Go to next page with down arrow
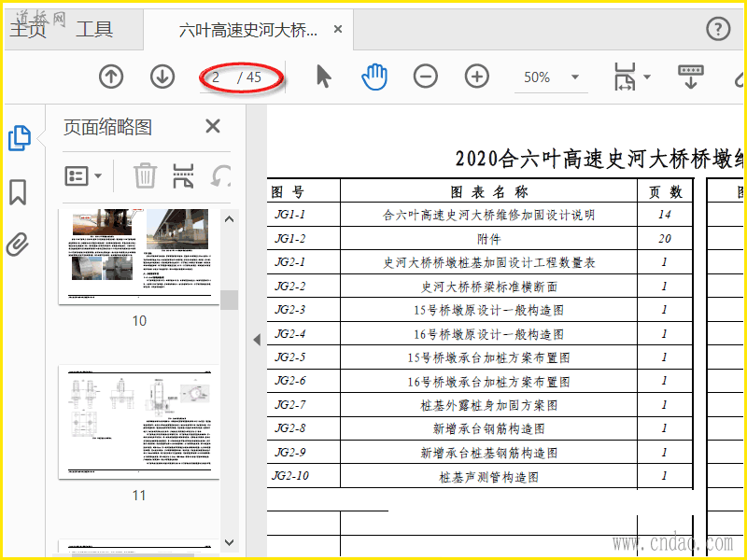Image resolution: width=747 pixels, height=560 pixels. coord(162,77)
